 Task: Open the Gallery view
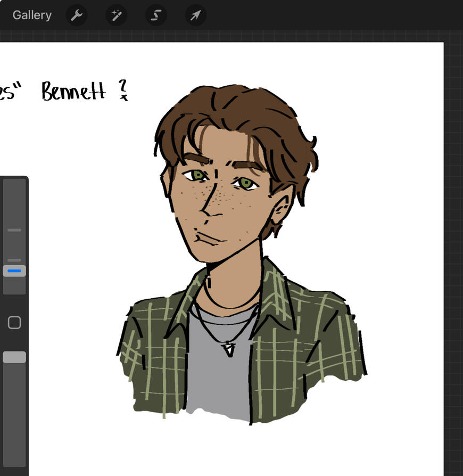pos(32,15)
